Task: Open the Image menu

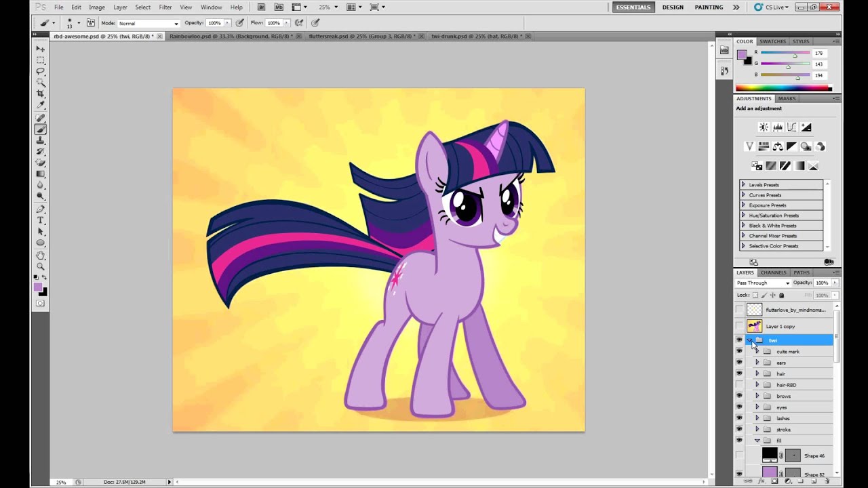Action: [x=96, y=7]
